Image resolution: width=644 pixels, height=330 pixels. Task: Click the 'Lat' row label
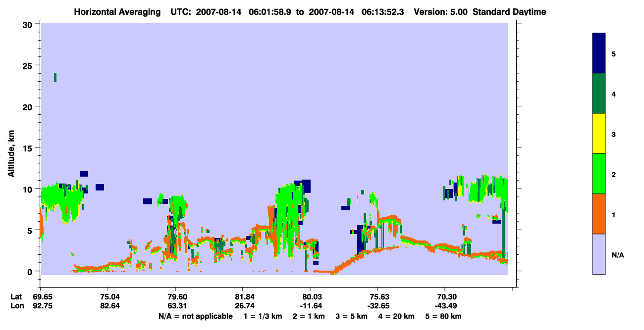click(x=16, y=297)
